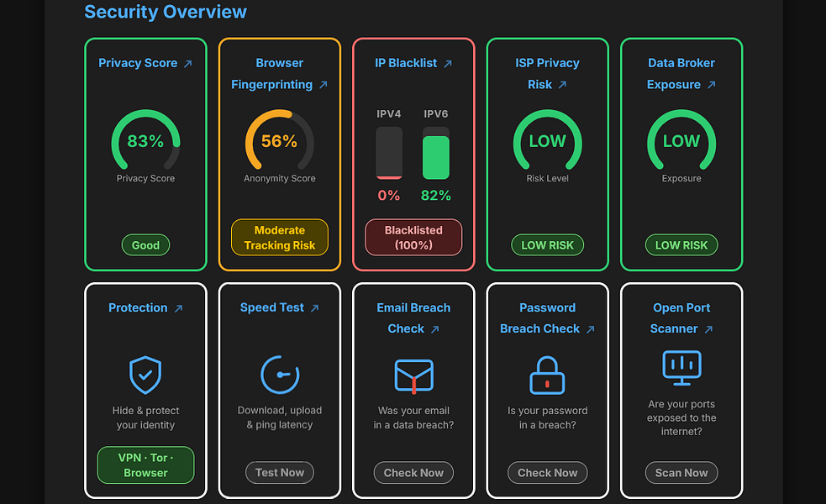The width and height of the screenshot is (826, 504).
Task: Open the IP Blacklist title link
Action: 413,63
